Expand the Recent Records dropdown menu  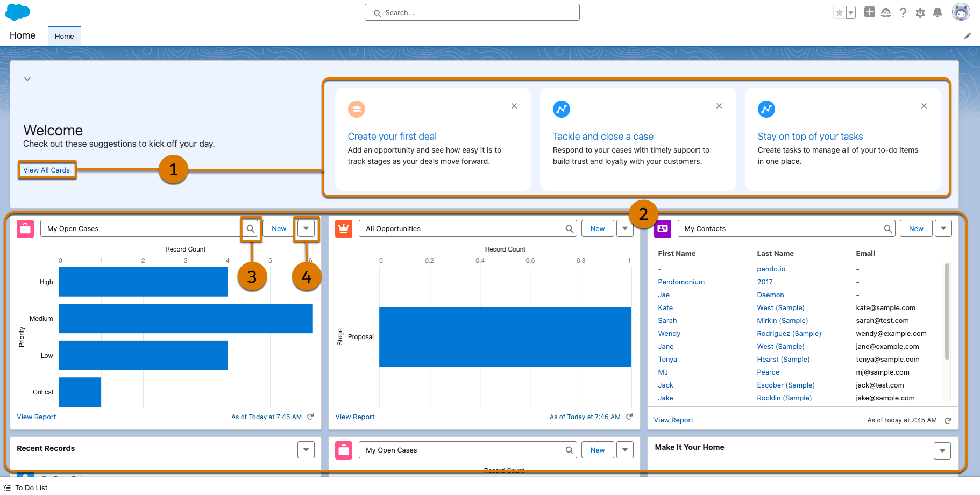(306, 450)
